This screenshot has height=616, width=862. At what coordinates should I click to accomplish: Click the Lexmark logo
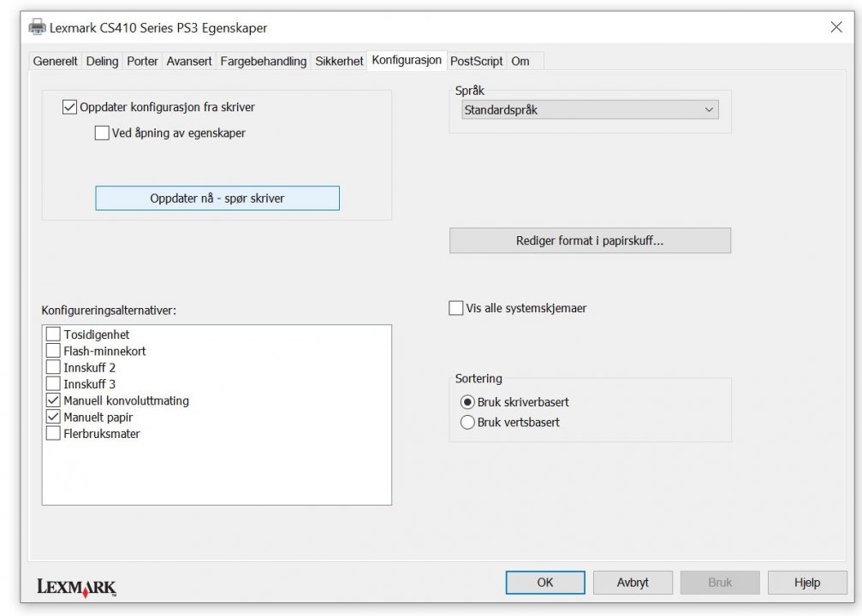point(76,587)
